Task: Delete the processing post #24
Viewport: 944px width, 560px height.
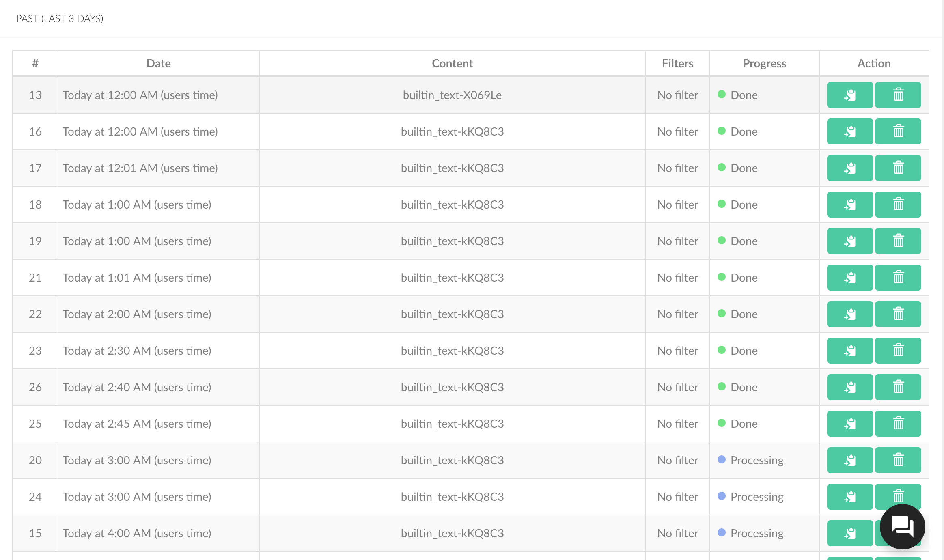Action: (898, 497)
